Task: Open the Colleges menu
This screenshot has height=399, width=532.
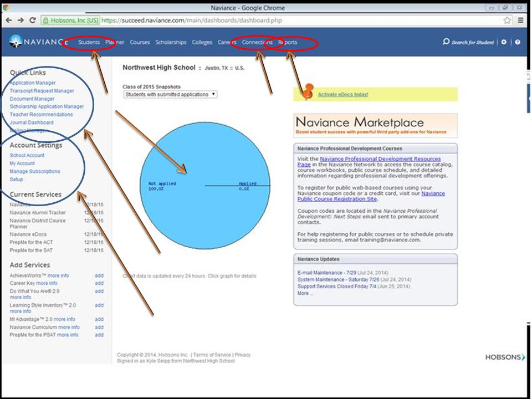Action: 202,43
